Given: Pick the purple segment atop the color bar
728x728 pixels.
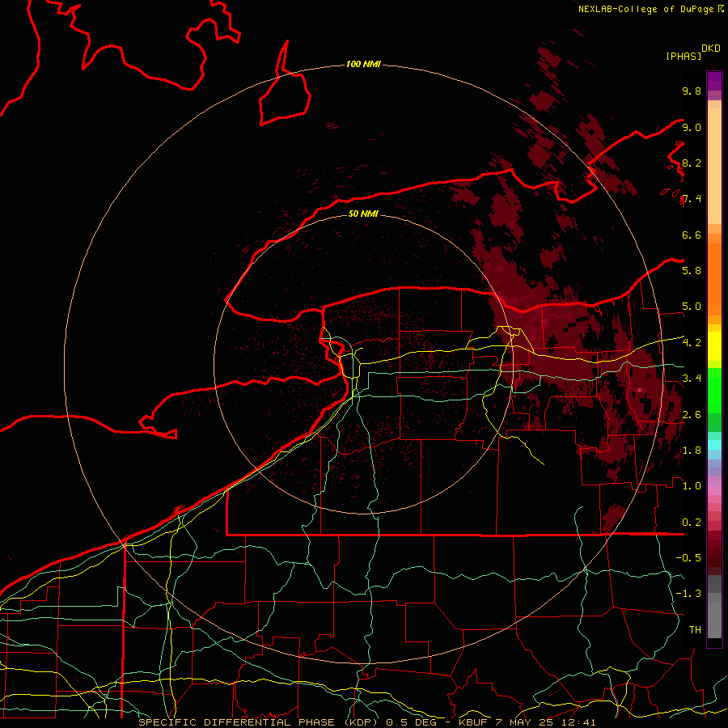Looking at the screenshot, I should [x=714, y=82].
